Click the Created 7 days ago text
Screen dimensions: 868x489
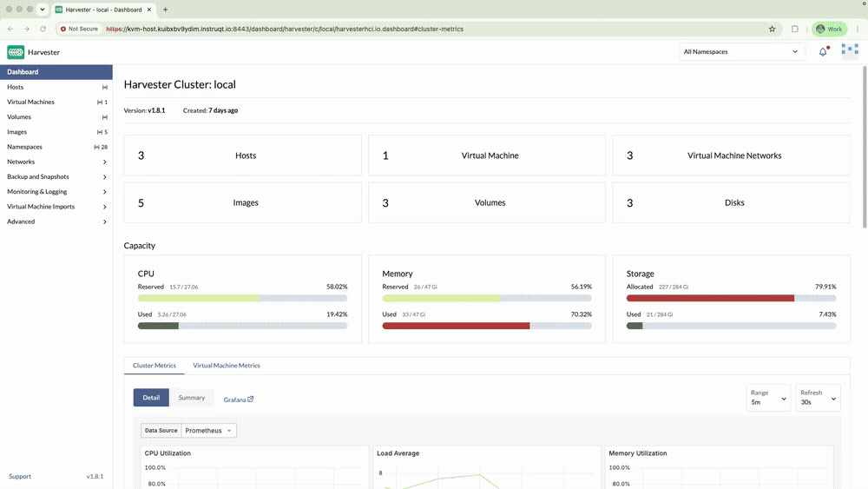point(210,110)
